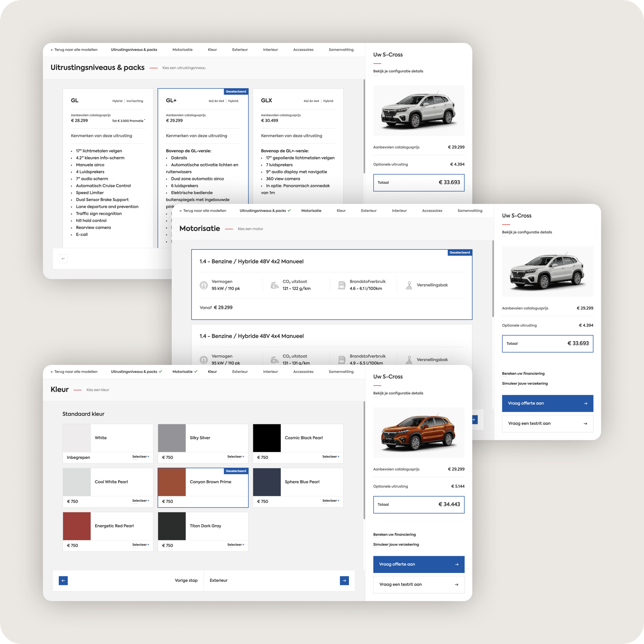
Task: Click the Versnellingsbak gear icon of the 4x2 engine
Action: tap(409, 285)
